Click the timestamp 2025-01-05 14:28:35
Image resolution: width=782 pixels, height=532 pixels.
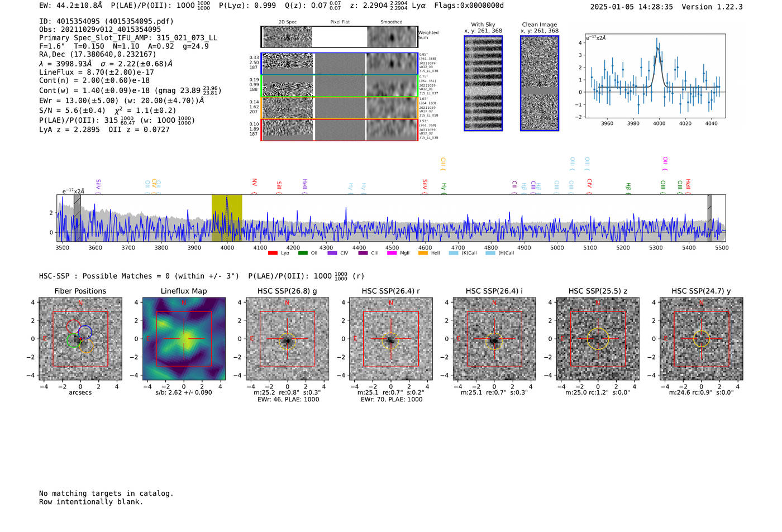(631, 7)
